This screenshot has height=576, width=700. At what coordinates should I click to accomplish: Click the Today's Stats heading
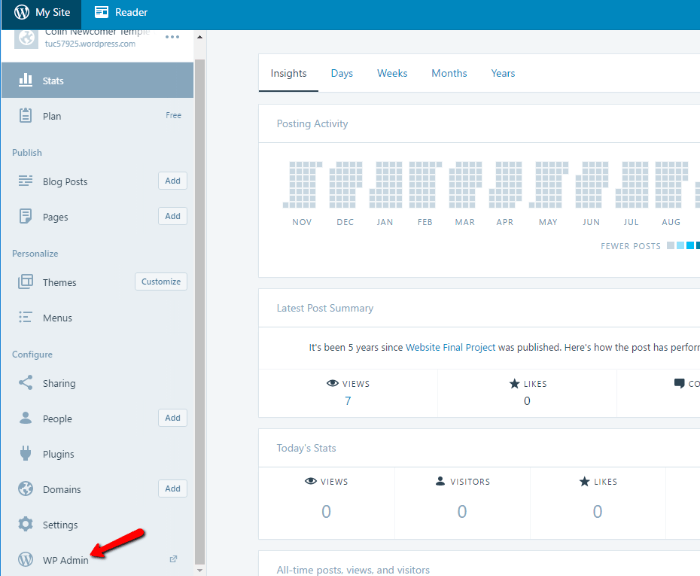(x=306, y=448)
